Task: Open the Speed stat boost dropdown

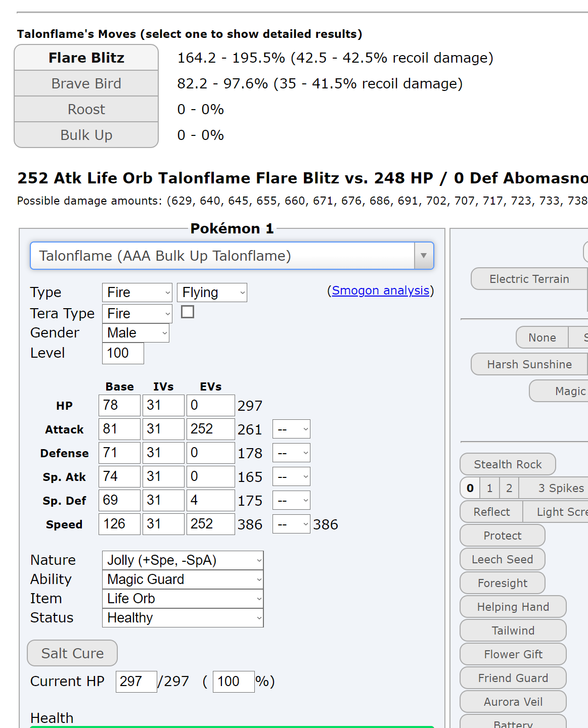Action: tap(291, 524)
